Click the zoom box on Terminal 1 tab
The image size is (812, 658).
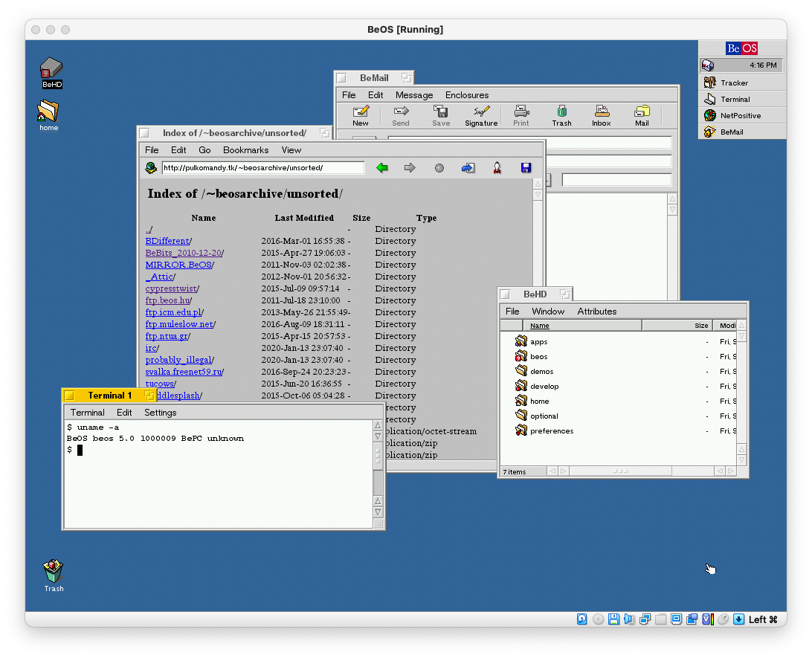(149, 396)
